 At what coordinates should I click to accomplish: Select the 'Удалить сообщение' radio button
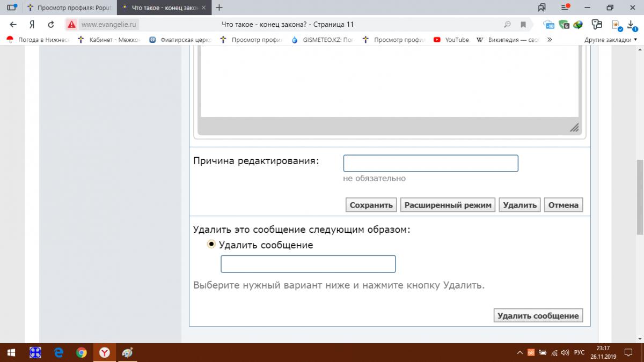click(211, 244)
